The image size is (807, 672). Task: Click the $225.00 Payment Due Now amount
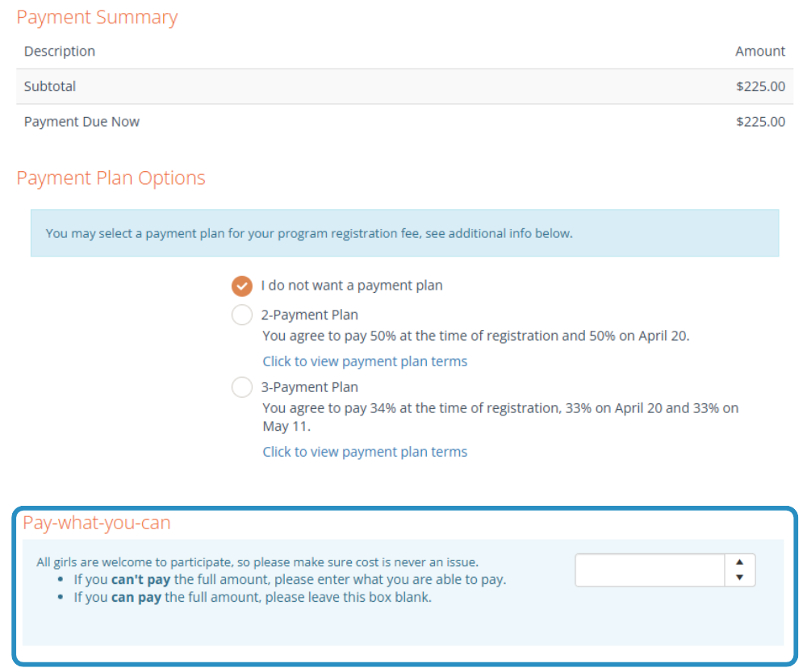coord(760,122)
